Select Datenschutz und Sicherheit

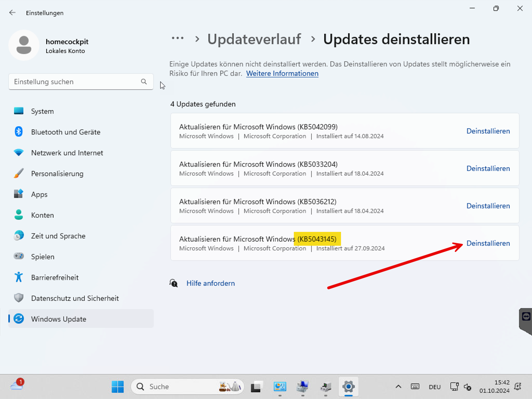coord(75,298)
